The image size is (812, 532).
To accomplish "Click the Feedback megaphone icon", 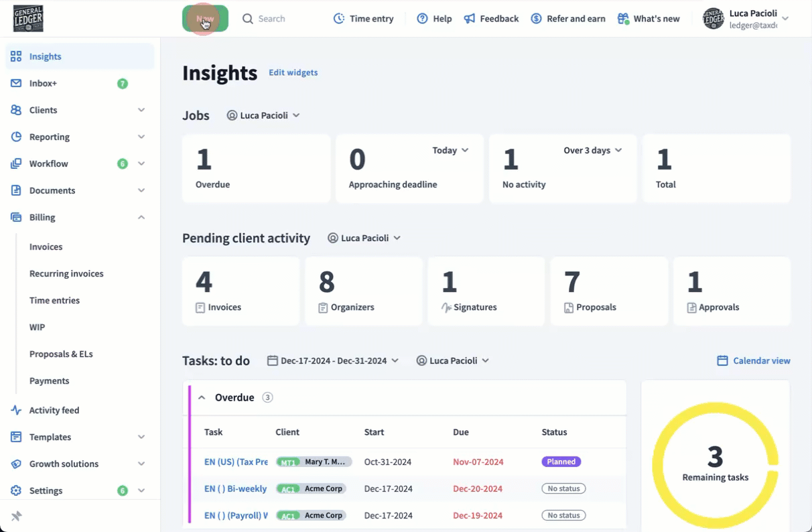I will point(470,19).
